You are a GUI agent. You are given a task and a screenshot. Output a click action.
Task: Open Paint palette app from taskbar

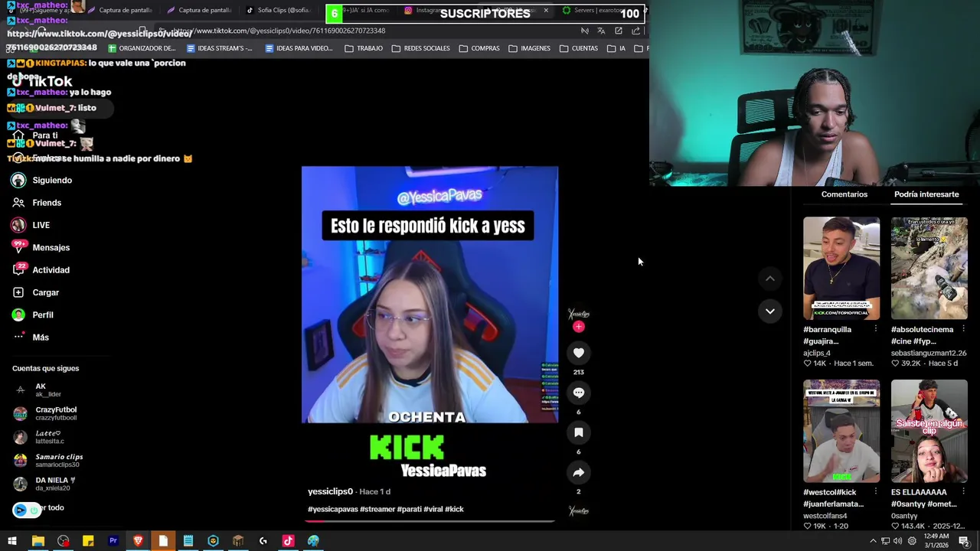[313, 541]
